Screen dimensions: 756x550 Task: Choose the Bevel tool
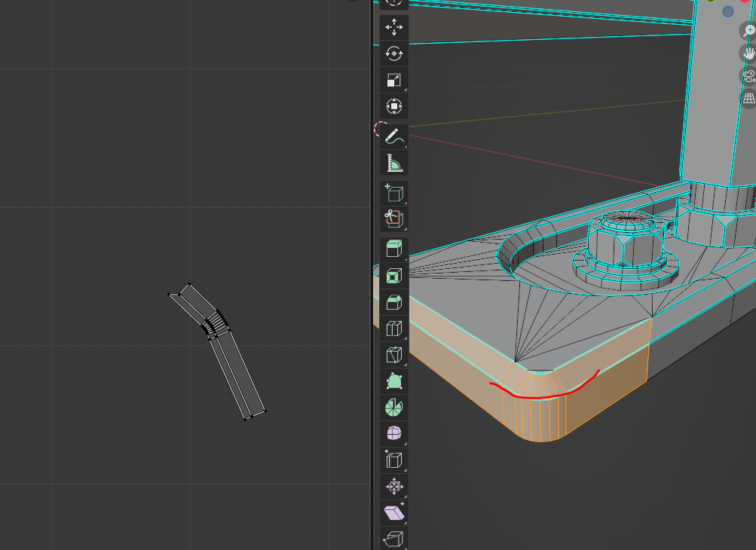tap(393, 302)
